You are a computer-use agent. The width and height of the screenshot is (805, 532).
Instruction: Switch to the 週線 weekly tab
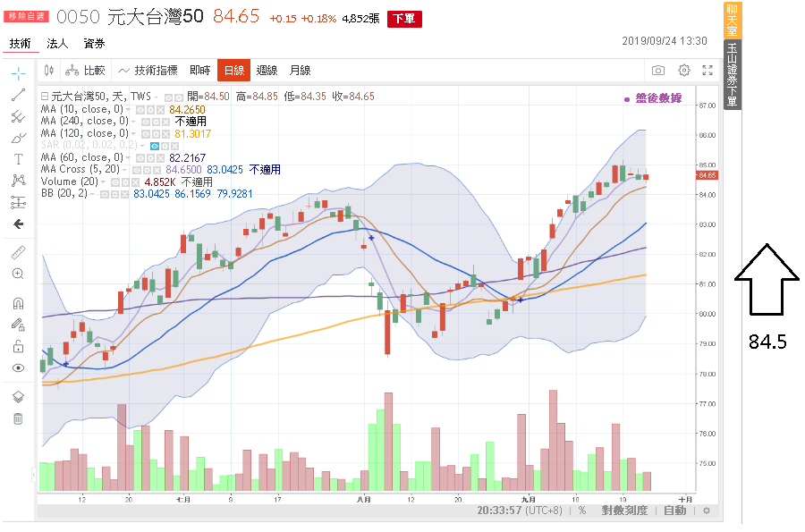coord(267,71)
